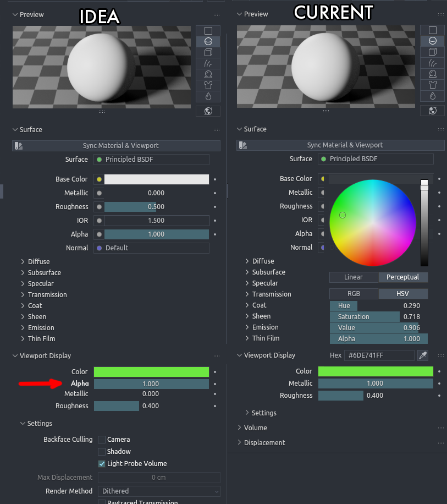Click the Hex color value field
447x504 pixels.
379,355
